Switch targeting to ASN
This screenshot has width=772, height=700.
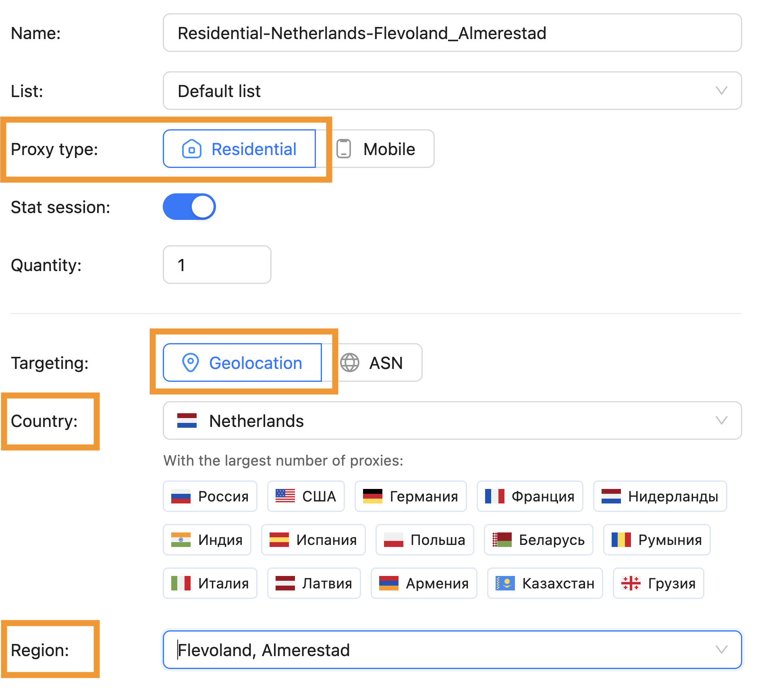(379, 363)
